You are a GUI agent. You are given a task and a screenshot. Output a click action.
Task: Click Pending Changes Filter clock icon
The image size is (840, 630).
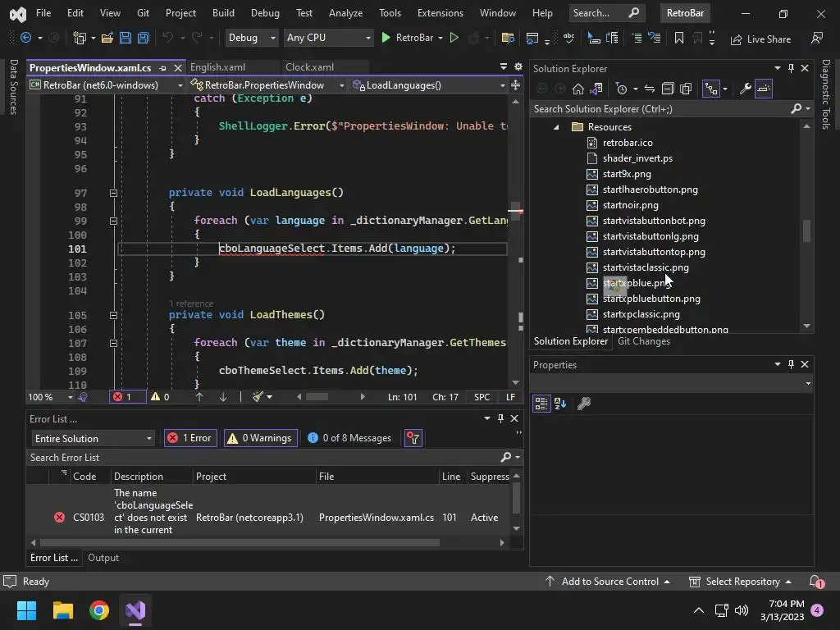tap(622, 89)
